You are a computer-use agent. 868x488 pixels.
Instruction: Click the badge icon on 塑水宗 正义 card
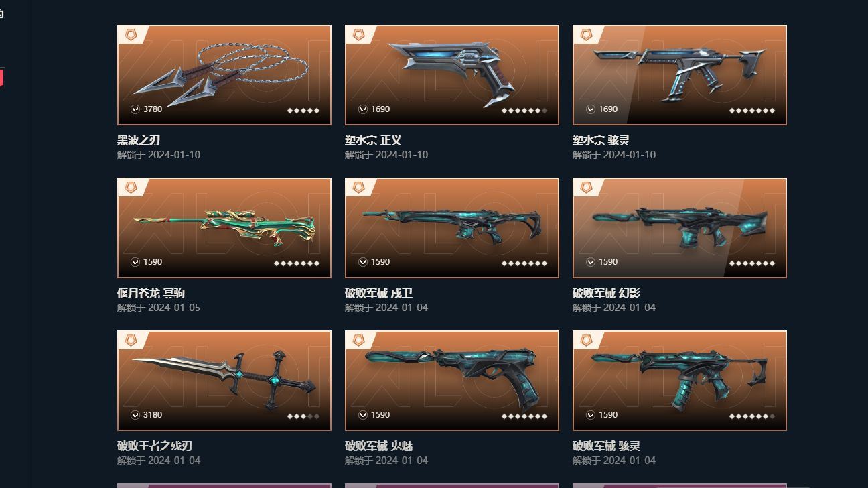pyautogui.click(x=359, y=35)
